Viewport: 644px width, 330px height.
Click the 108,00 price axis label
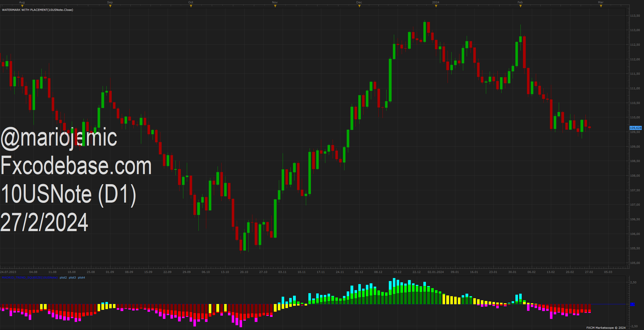(635, 176)
